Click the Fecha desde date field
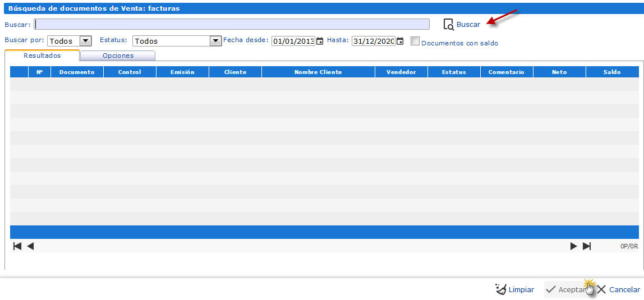This screenshot has height=300, width=644. 293,41
